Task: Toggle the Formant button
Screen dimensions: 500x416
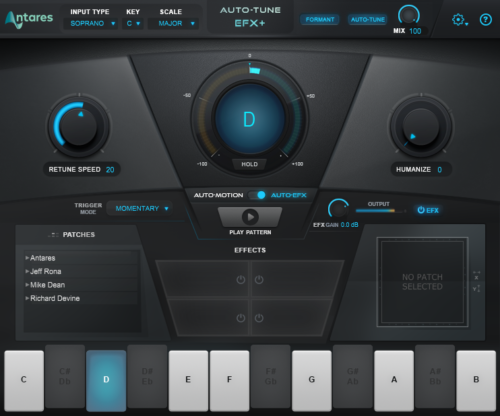Action: [320, 20]
